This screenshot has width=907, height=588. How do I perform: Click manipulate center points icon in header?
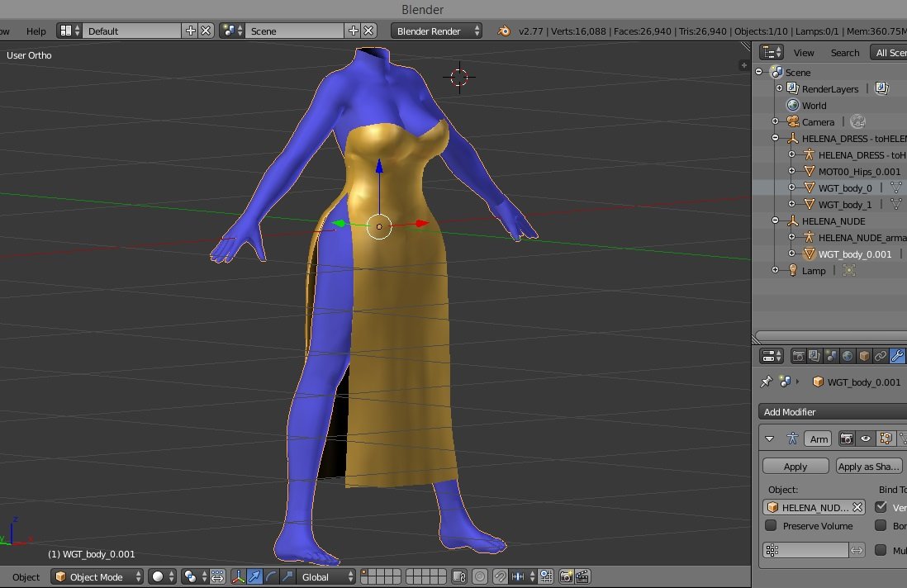coord(217,576)
